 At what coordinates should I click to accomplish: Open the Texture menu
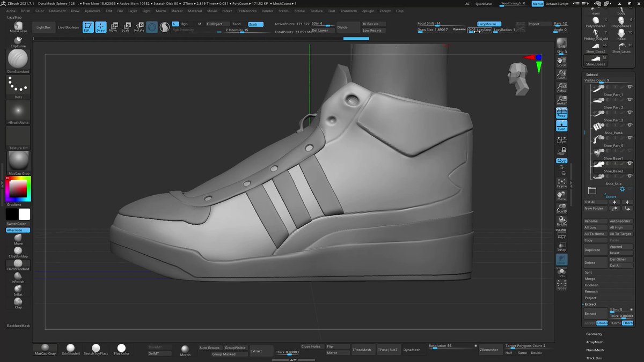pos(317,11)
